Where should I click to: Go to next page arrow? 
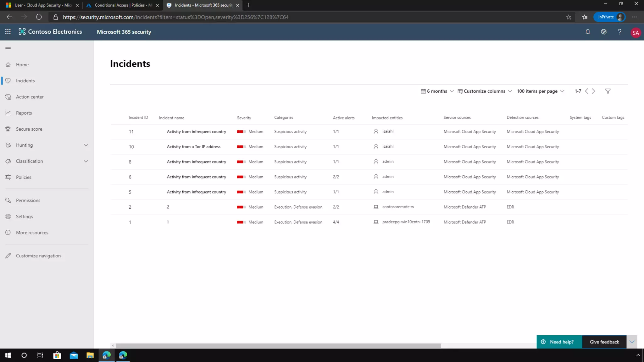point(593,91)
